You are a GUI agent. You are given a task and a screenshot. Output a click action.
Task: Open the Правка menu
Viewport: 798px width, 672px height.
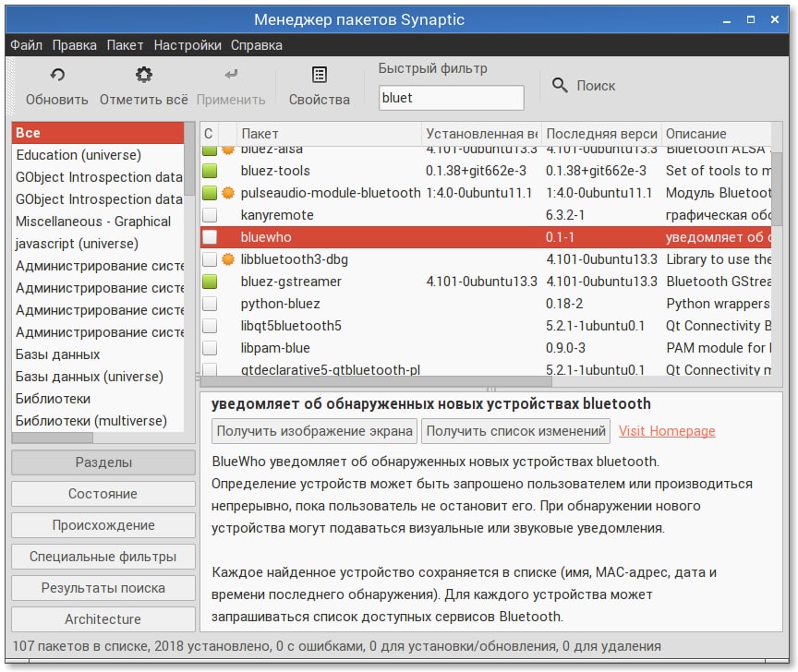tap(74, 45)
